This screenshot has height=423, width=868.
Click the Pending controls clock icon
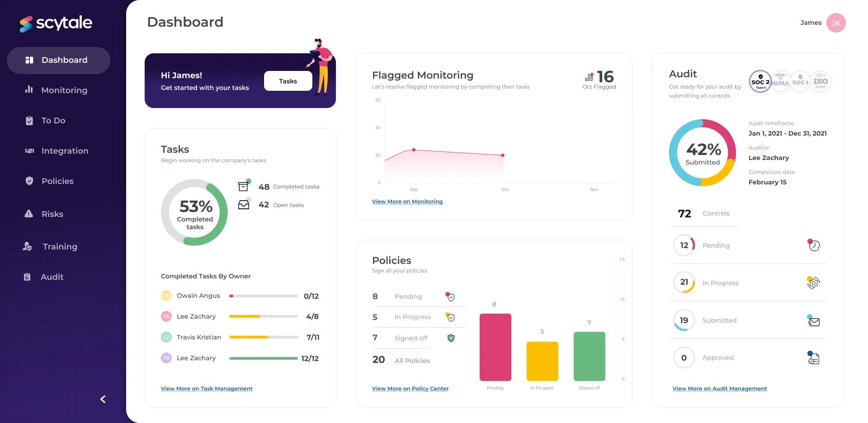point(814,245)
